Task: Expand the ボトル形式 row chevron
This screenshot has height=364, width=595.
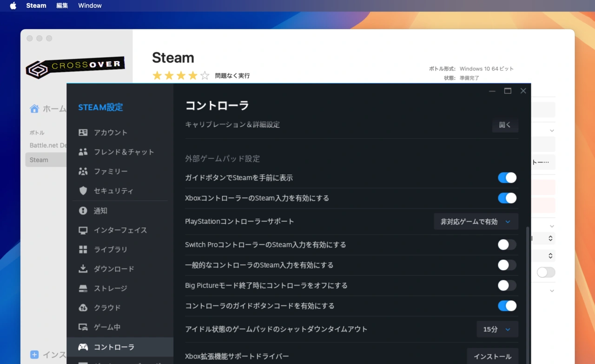Action: (551, 130)
